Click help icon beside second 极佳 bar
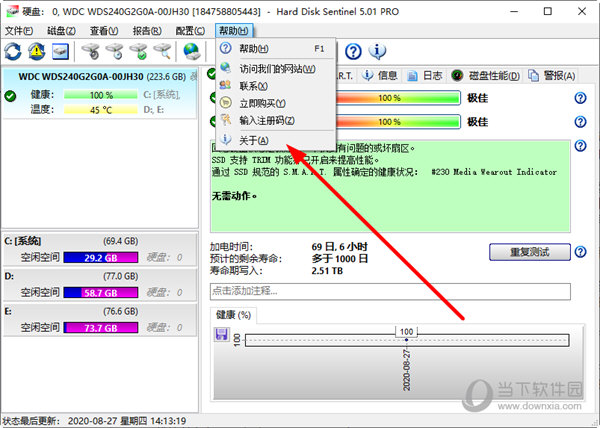The width and height of the screenshot is (600, 428). [580, 122]
